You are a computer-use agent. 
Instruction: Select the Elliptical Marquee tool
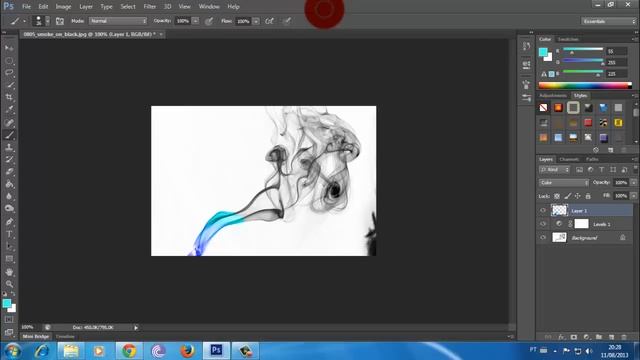click(9, 61)
